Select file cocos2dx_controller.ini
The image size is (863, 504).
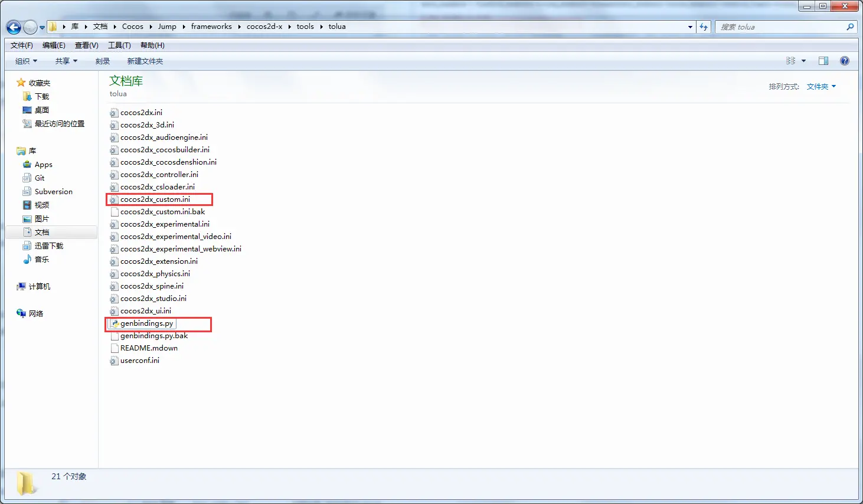tap(159, 175)
